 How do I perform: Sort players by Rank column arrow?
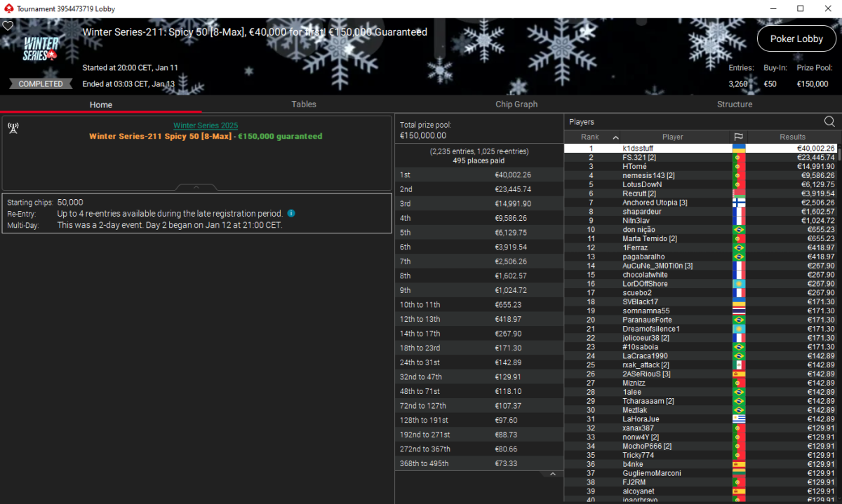(616, 137)
